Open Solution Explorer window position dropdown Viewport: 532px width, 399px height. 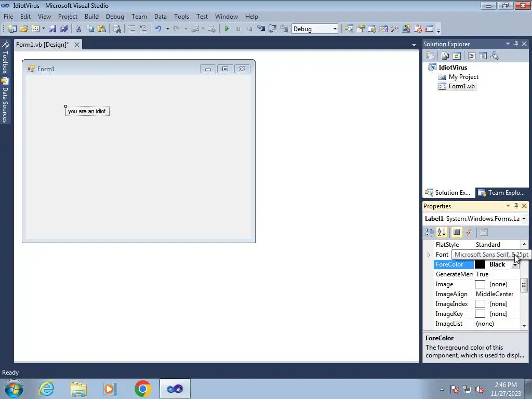tap(508, 44)
